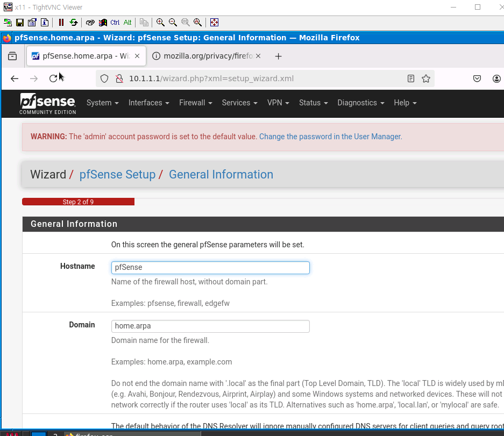Reload the current page

(53, 78)
